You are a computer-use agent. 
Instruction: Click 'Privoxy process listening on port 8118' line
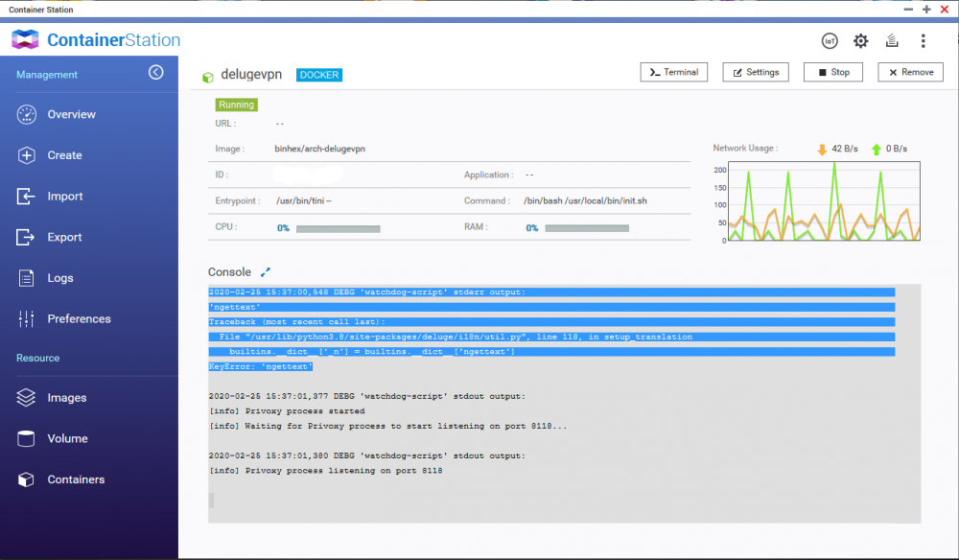326,471
